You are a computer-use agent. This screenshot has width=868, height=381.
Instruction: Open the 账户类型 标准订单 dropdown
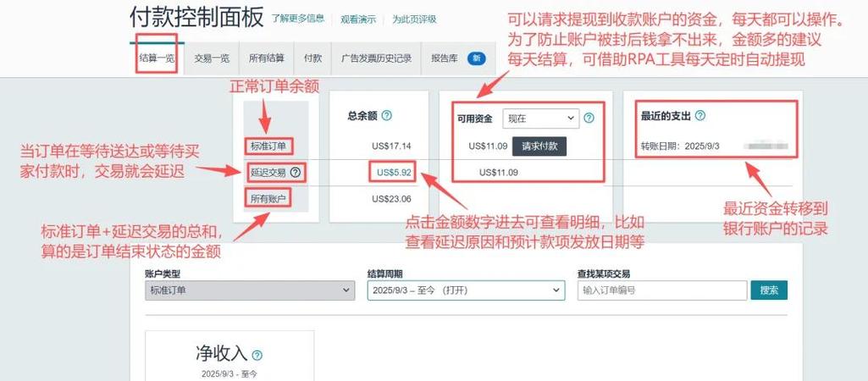(x=250, y=290)
